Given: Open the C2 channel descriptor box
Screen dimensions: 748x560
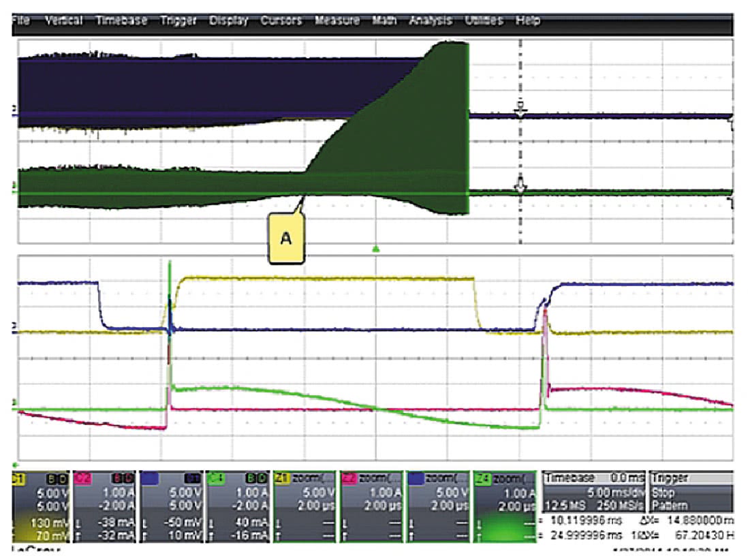Looking at the screenshot, I should coord(106,505).
